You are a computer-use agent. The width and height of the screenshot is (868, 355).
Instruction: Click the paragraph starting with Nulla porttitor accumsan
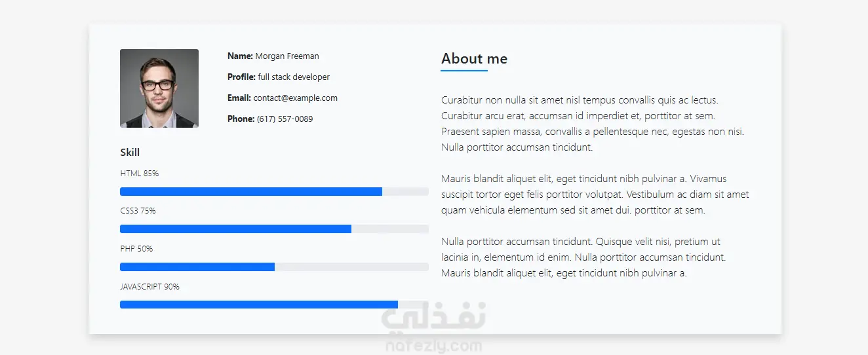coord(583,257)
